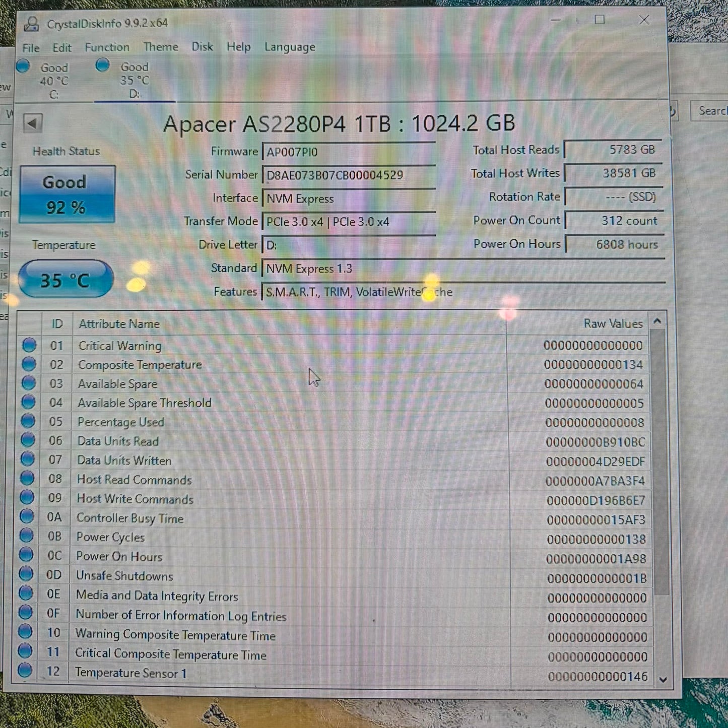Screen dimensions: 728x728
Task: Click the Transfer Mode field
Action: 349,222
